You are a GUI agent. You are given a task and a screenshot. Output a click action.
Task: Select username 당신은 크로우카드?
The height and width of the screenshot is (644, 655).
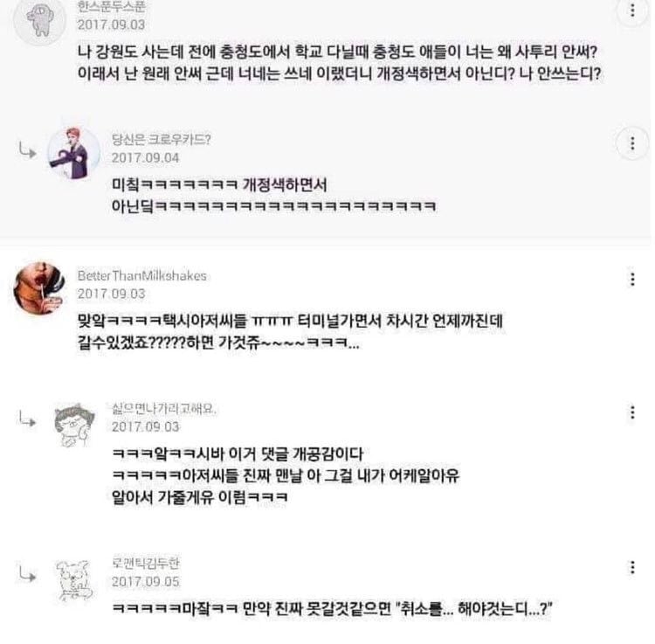point(162,139)
